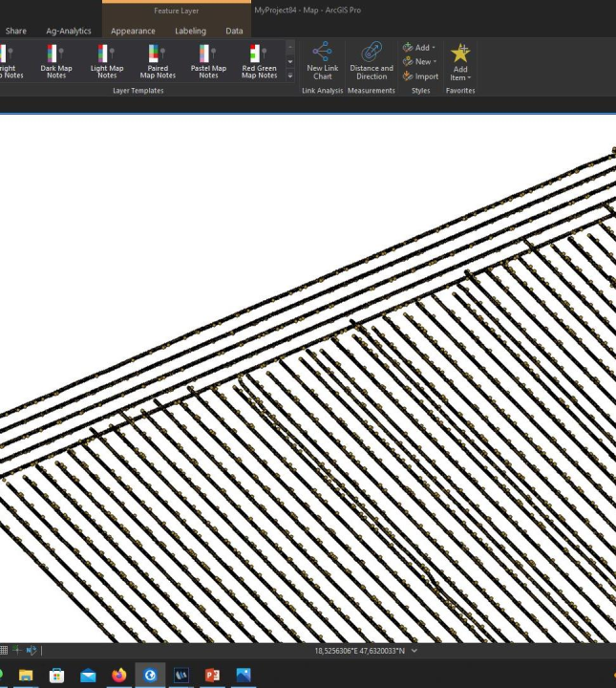Switch to the Ag-Analytics tab
Viewport: 616px width, 688px height.
[69, 31]
